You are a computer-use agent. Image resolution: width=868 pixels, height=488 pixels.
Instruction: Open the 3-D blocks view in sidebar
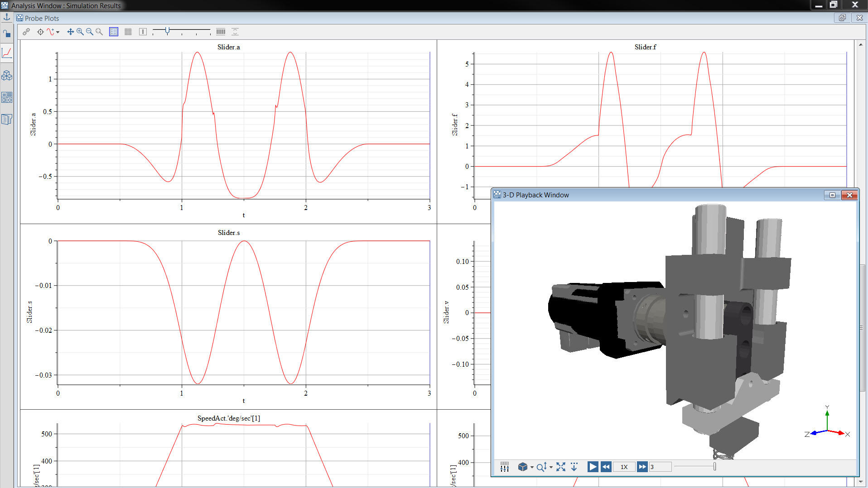coord(7,76)
